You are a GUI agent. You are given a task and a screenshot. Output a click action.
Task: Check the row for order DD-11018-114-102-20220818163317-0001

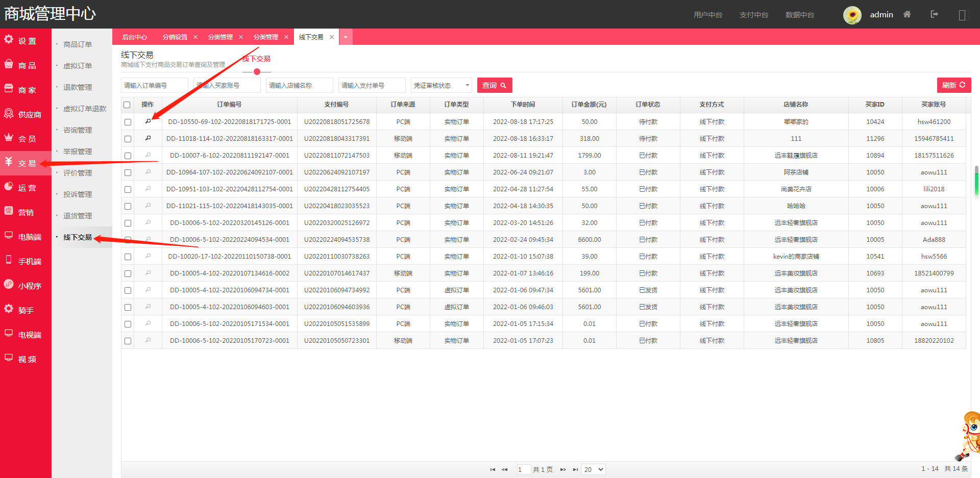pyautogui.click(x=128, y=139)
